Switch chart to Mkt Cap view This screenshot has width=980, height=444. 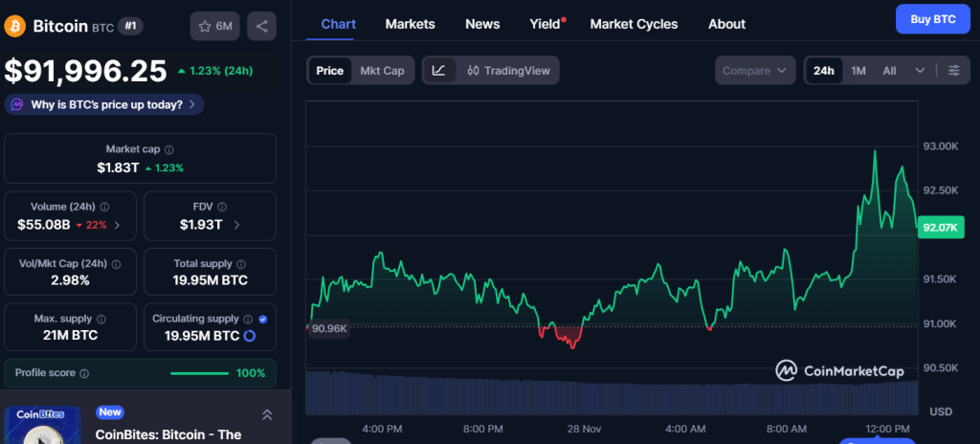382,71
